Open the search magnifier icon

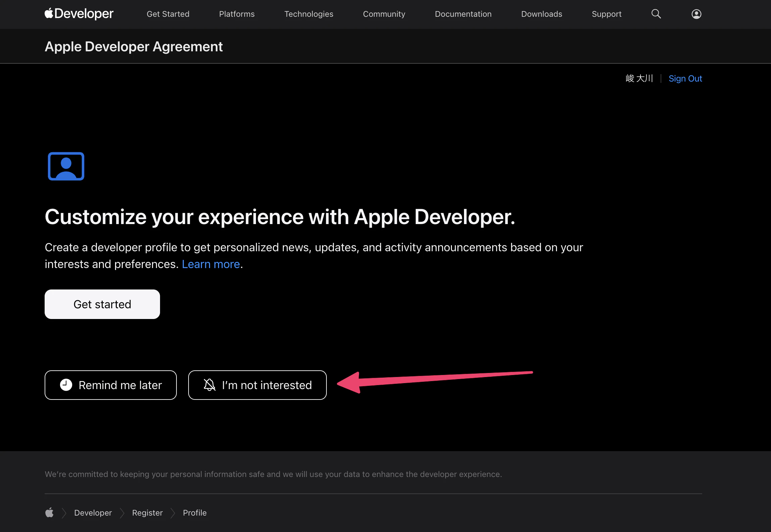[x=656, y=14]
